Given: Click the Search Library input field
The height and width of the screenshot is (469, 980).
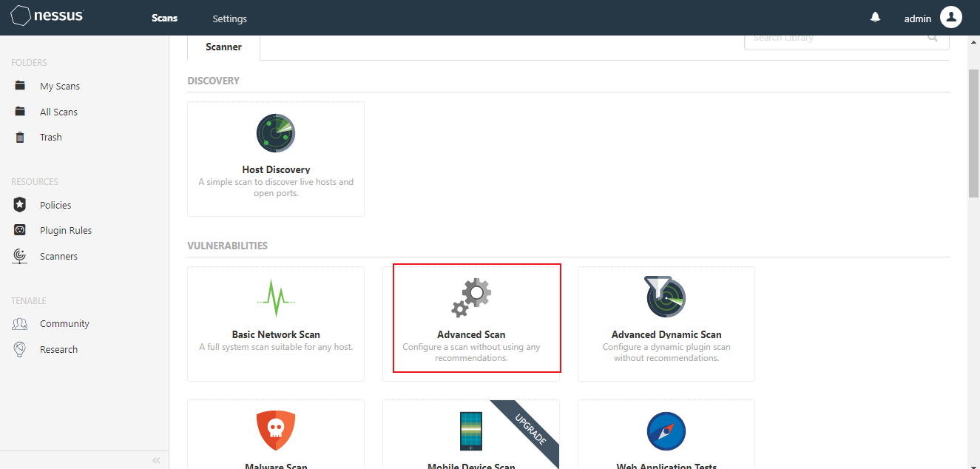Looking at the screenshot, I should [x=847, y=40].
